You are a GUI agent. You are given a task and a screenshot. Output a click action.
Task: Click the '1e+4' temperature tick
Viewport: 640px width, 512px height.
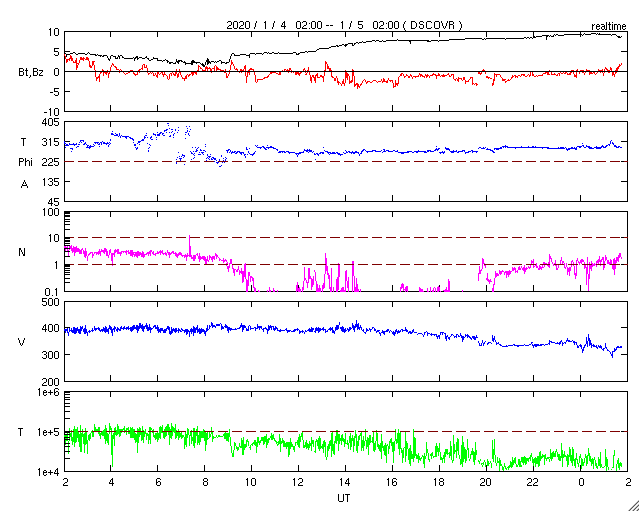49,472
